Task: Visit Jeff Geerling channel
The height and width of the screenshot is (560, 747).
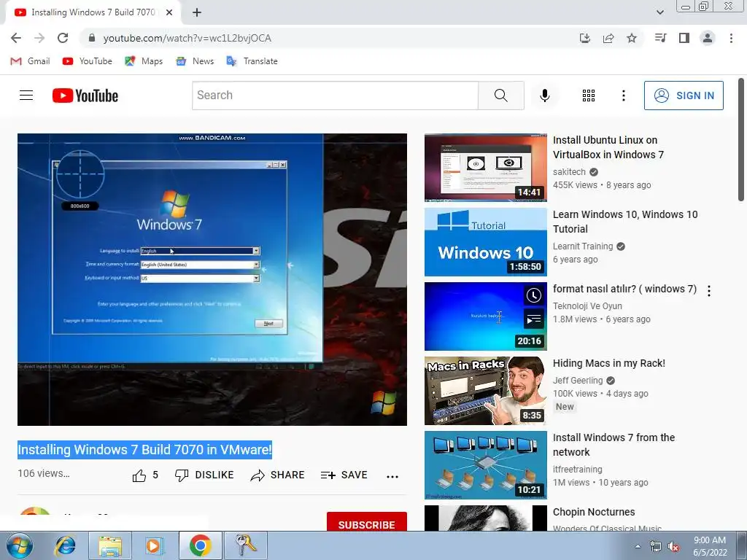Action: (x=578, y=381)
